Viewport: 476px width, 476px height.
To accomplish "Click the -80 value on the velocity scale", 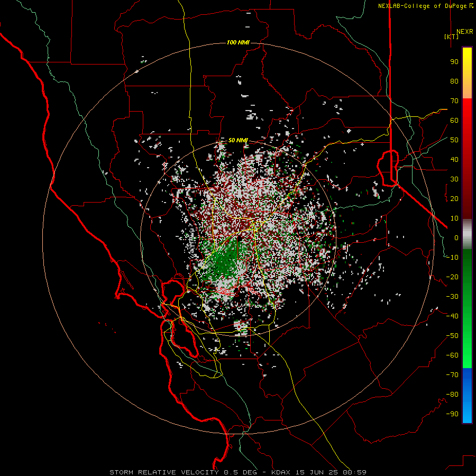I will [x=452, y=395].
